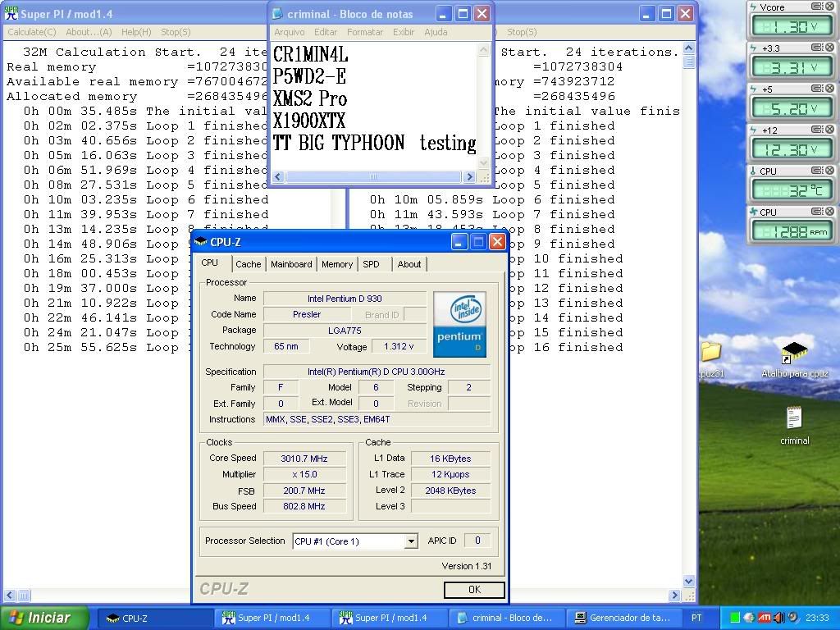This screenshot has height=630, width=840.
Task: Open the Editar menu in Notepad
Action: (x=326, y=32)
